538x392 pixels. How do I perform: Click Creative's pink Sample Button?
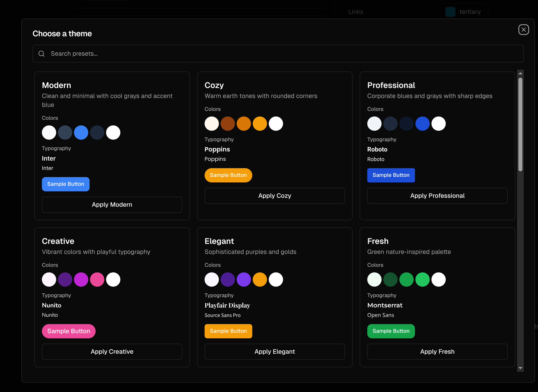[69, 331]
